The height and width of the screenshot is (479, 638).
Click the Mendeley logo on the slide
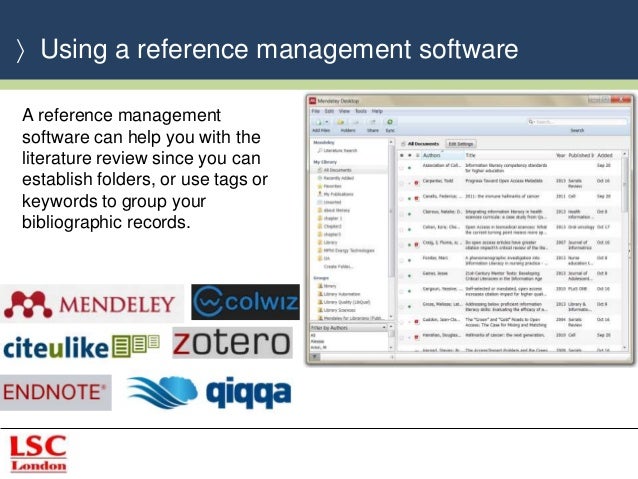90,304
